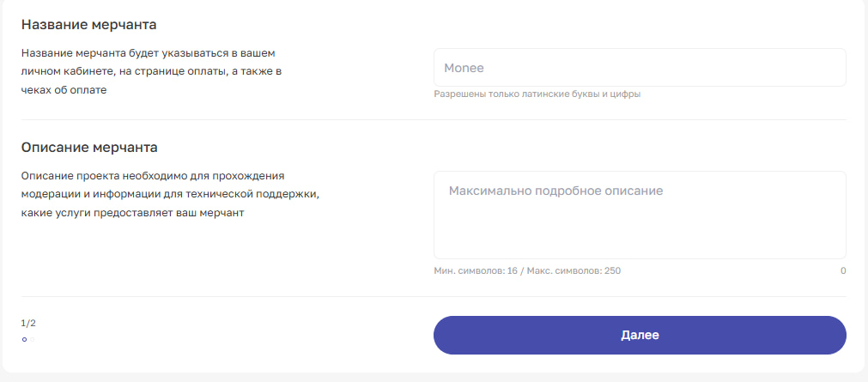Click the merchant name input field
Viewport: 868px width, 382px height.
coord(640,67)
